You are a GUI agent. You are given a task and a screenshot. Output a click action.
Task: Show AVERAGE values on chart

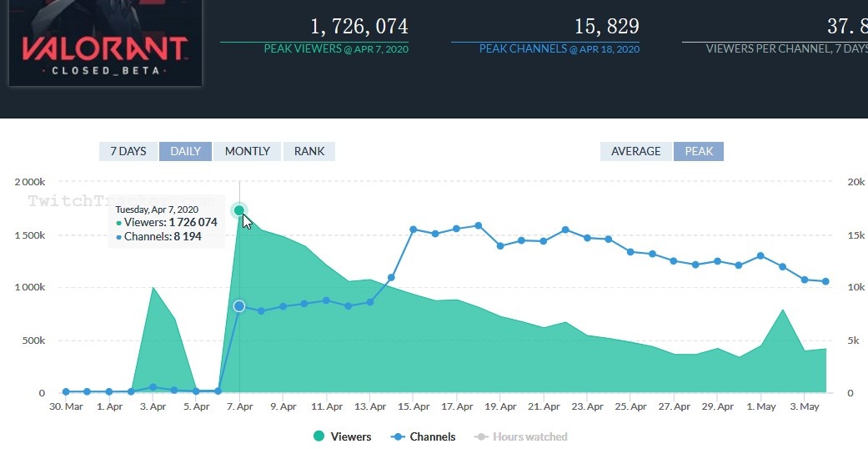tap(635, 151)
